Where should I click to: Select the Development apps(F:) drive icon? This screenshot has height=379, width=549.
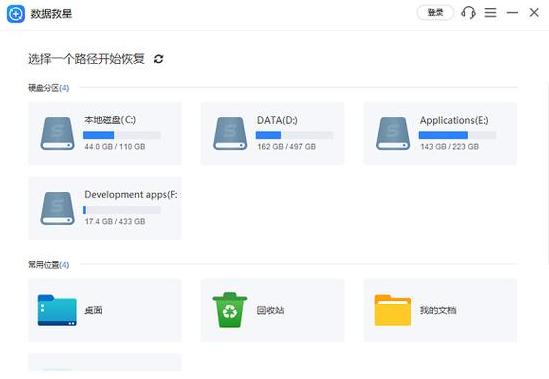click(57, 208)
